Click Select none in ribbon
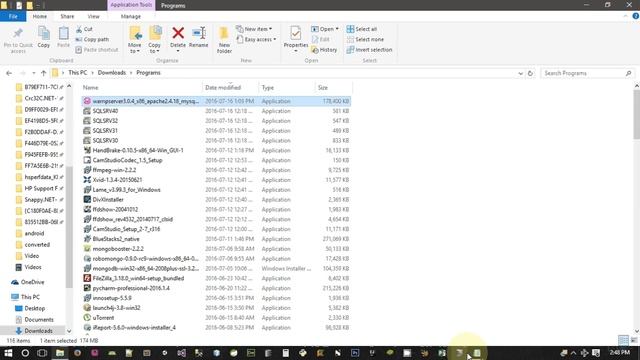This screenshot has height=360, width=640. coord(365,40)
